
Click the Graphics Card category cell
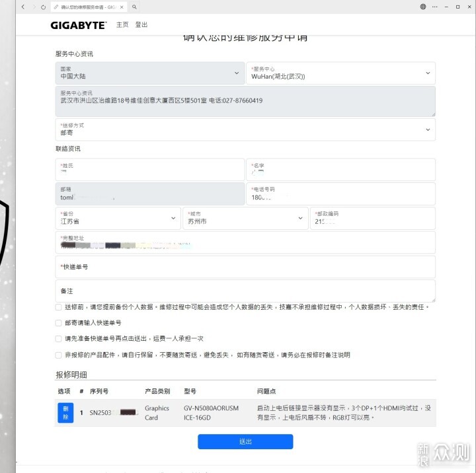(x=157, y=413)
